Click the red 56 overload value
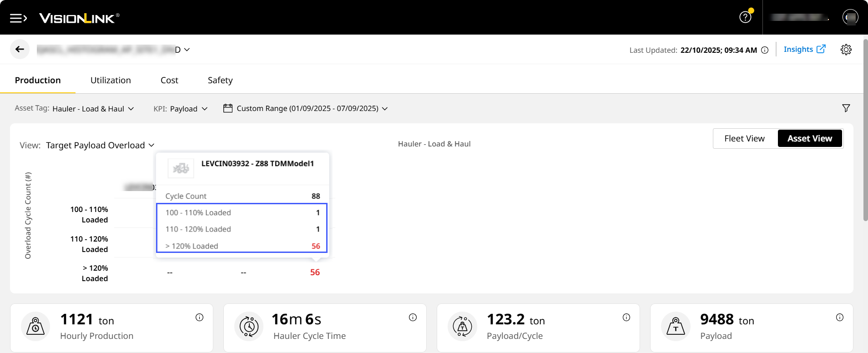The image size is (868, 353). [x=315, y=272]
